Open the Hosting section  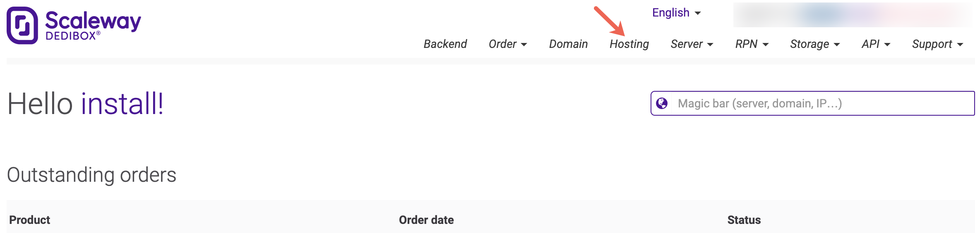629,44
